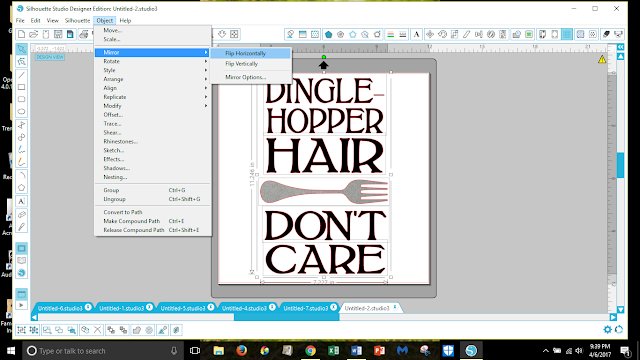640x360 pixels.
Task: Select Make Compound Path menu entry
Action: tap(152, 221)
